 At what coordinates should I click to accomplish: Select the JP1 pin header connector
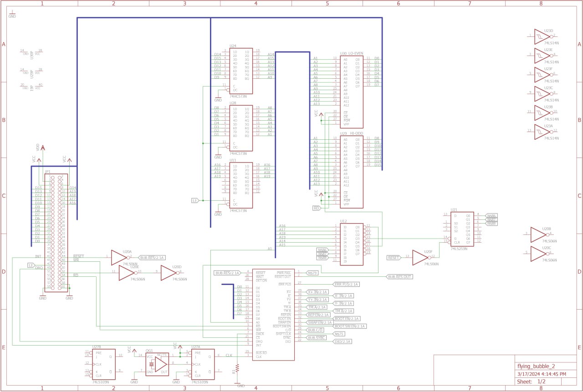(56, 232)
